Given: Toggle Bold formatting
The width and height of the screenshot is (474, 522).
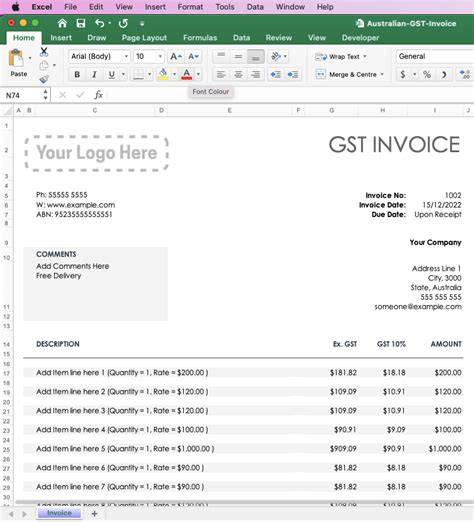Looking at the screenshot, I should [x=77, y=74].
